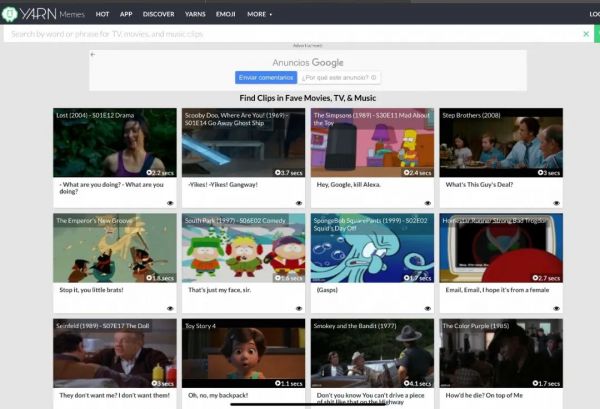The height and width of the screenshot is (409, 600).
Task: Click eye icon on the Lost clip card
Action: point(170,203)
